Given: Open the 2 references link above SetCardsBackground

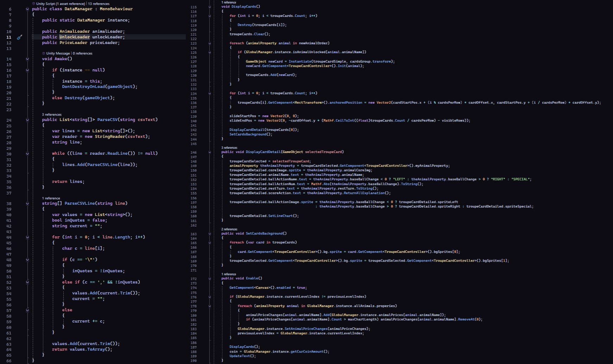Looking at the screenshot, I should (229, 229).
